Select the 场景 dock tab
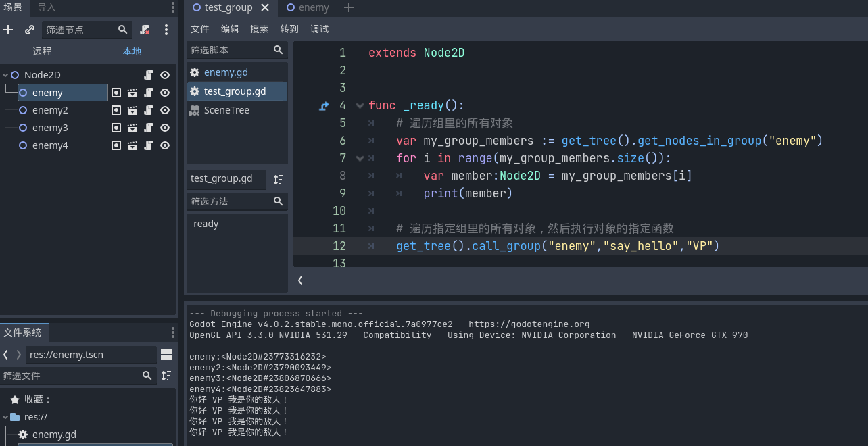 (x=14, y=7)
